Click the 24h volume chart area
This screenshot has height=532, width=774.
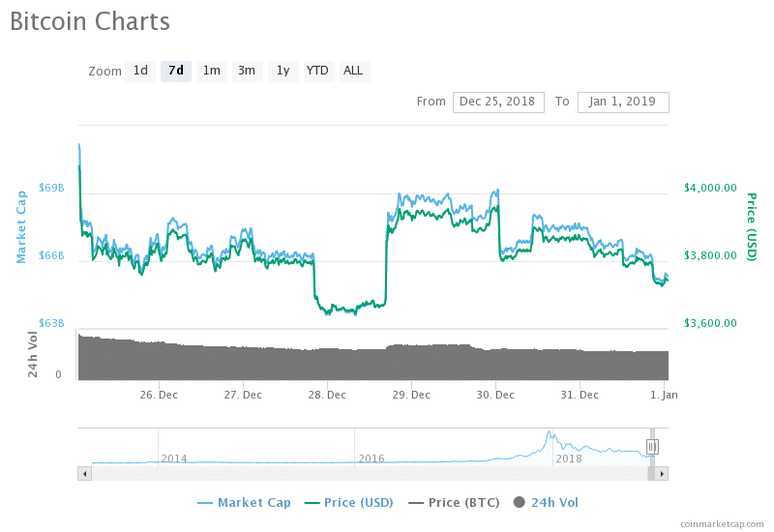(x=373, y=358)
